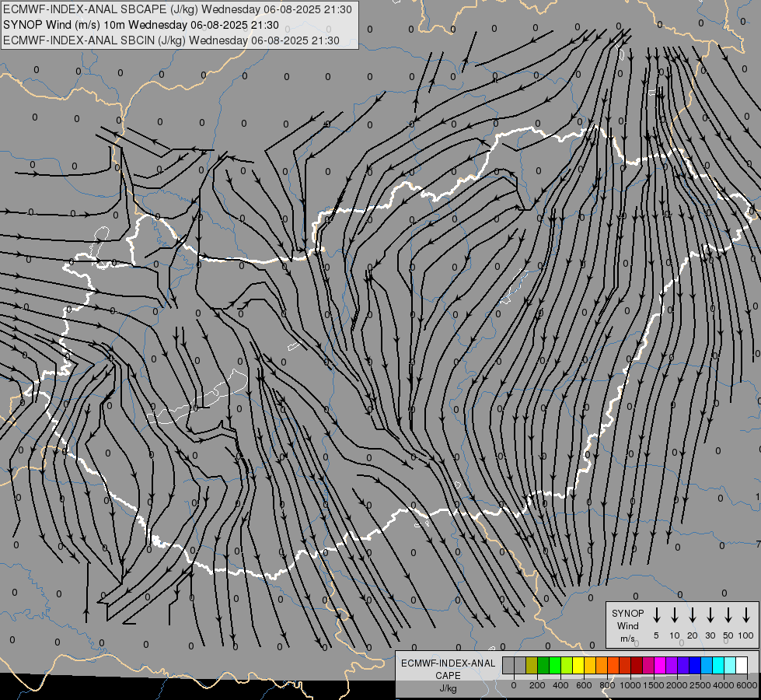761x700 pixels.
Task: Click the 200 tick label
Action: (537, 685)
